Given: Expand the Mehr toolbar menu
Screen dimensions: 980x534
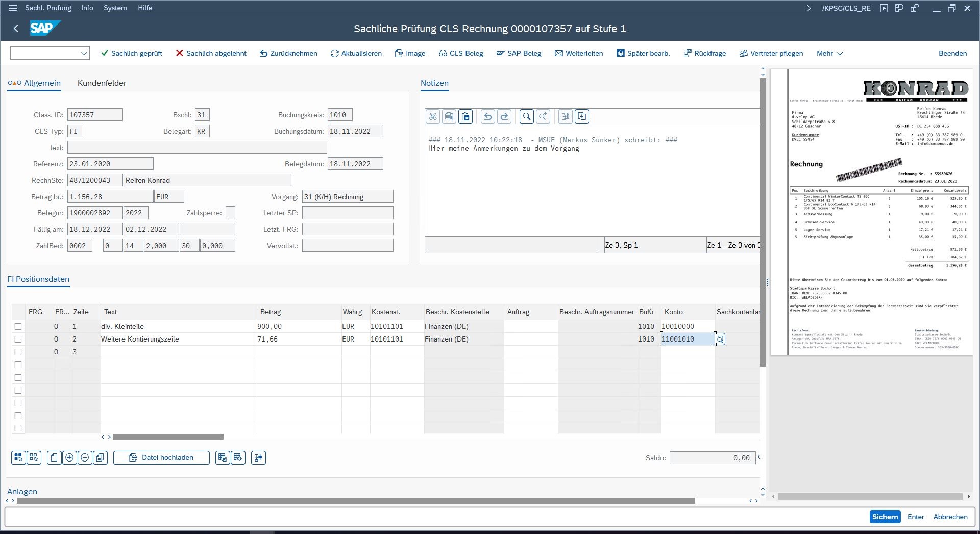Looking at the screenshot, I should [829, 53].
